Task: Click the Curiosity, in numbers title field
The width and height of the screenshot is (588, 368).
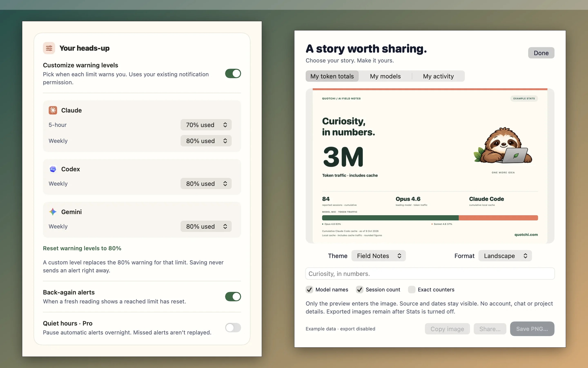Action: click(x=430, y=274)
